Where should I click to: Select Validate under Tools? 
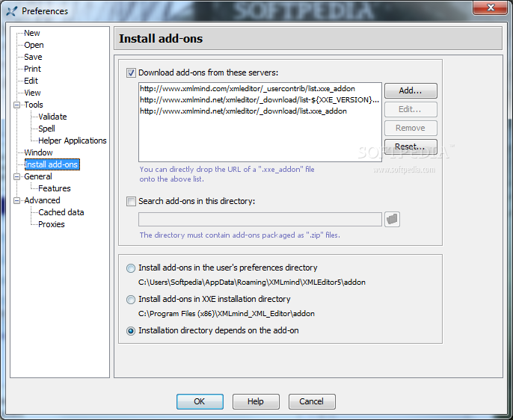(x=52, y=117)
